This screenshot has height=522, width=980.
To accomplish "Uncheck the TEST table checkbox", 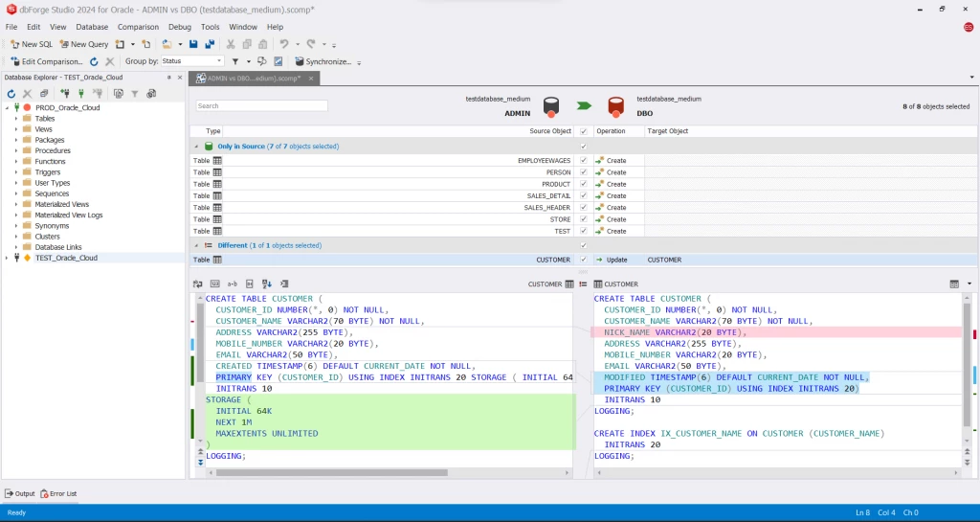I will click(x=584, y=231).
